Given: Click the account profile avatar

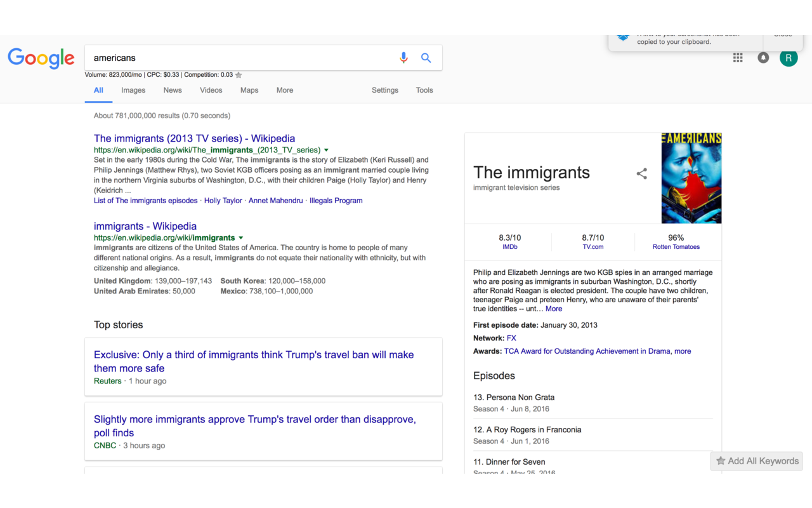Looking at the screenshot, I should (x=789, y=57).
